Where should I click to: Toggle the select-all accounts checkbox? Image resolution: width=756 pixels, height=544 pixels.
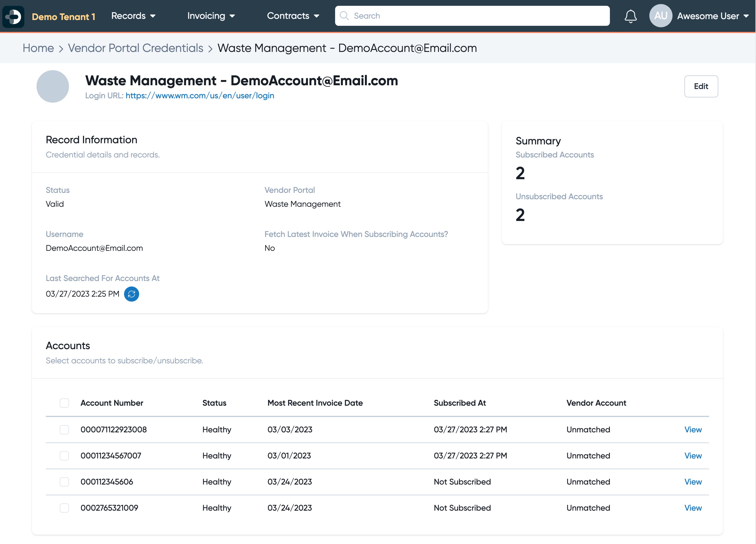click(x=64, y=403)
